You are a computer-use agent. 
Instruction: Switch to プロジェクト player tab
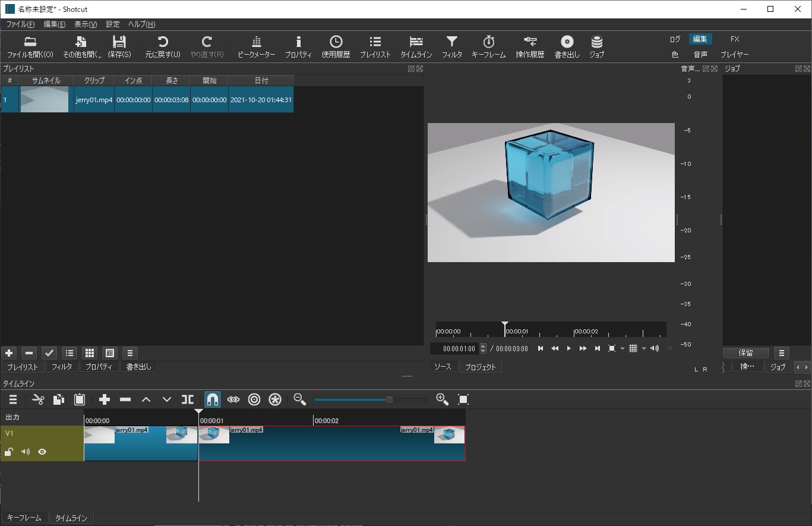(x=480, y=367)
